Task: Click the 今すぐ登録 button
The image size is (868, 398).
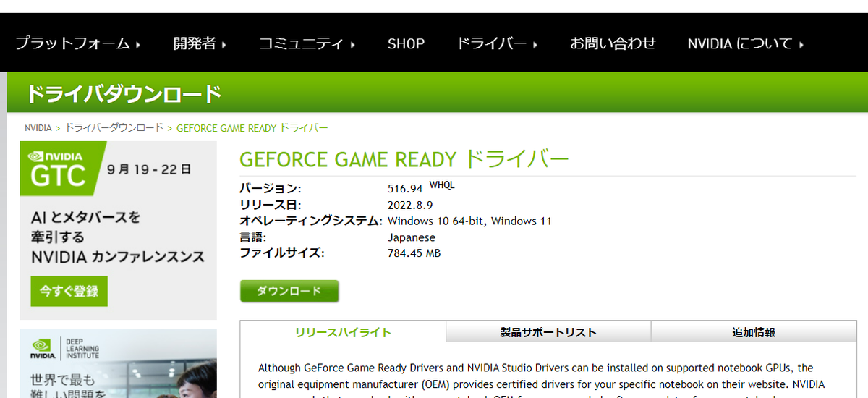Action: click(x=69, y=291)
